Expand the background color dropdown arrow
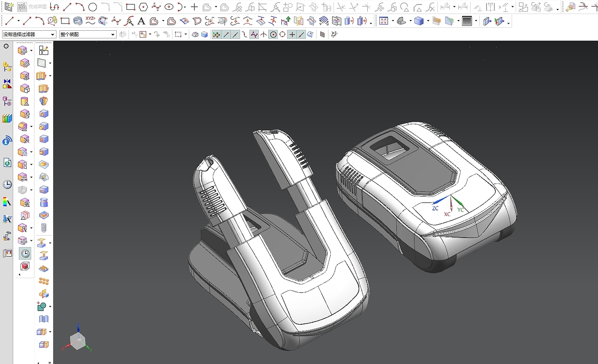Viewport: 598px width, 364px height. 476,21
